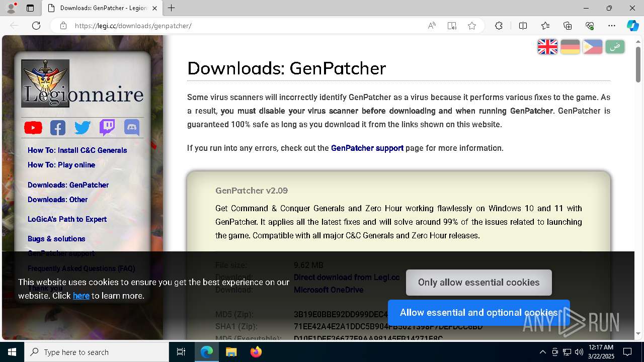Close the Downloads: GenPatcher tab
Viewport: 644px width, 362px height.
(x=154, y=8)
